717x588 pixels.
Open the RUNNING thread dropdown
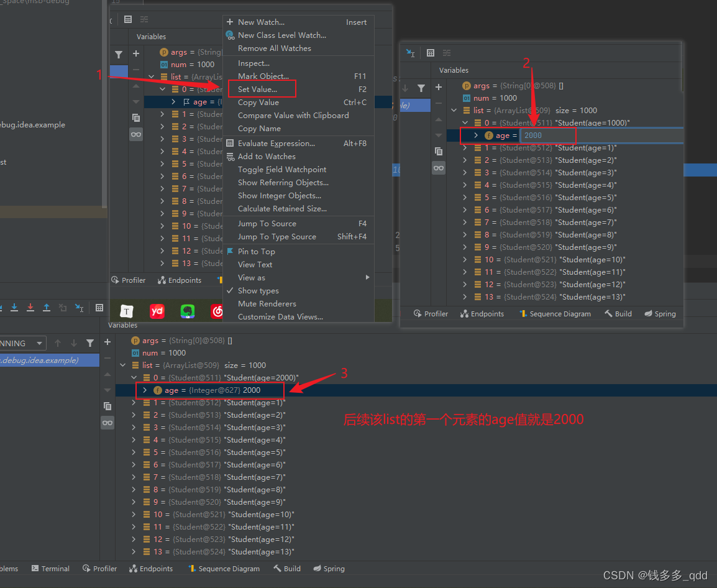pos(23,343)
